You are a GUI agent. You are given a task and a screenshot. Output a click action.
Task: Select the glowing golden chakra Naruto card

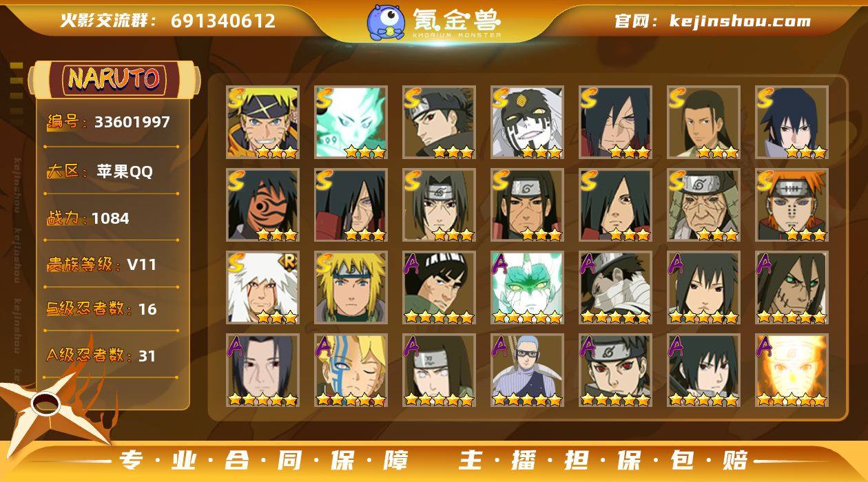(x=792, y=370)
